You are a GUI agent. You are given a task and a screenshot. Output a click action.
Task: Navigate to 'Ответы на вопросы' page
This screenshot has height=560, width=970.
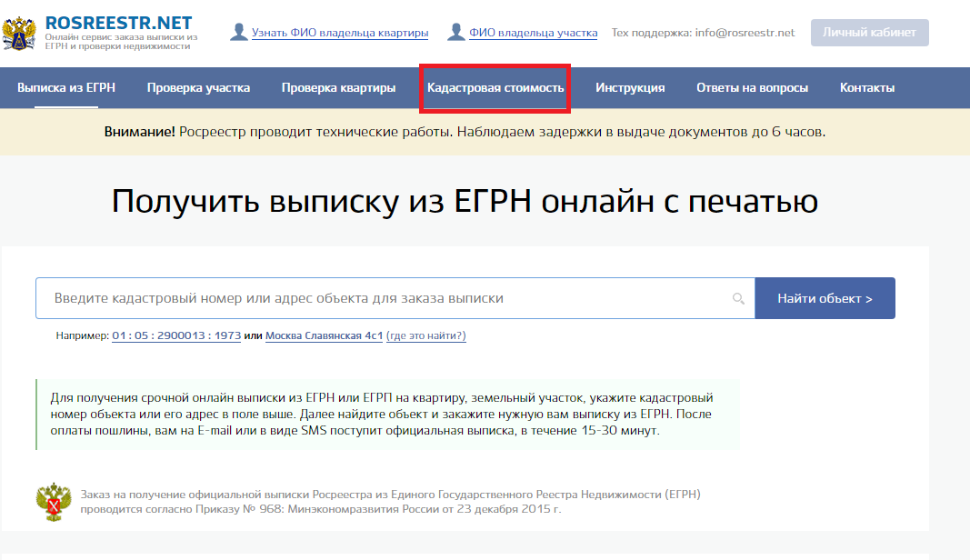(x=752, y=87)
